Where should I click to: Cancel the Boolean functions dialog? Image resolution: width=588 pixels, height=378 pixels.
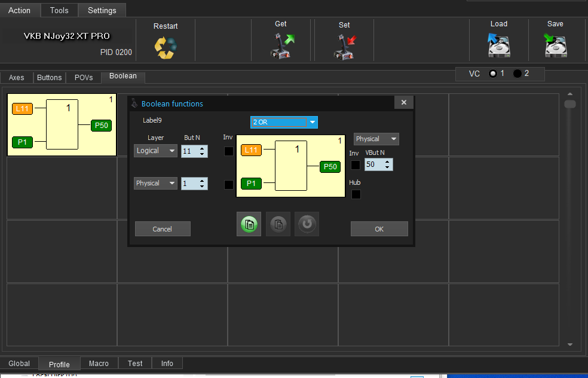point(163,229)
